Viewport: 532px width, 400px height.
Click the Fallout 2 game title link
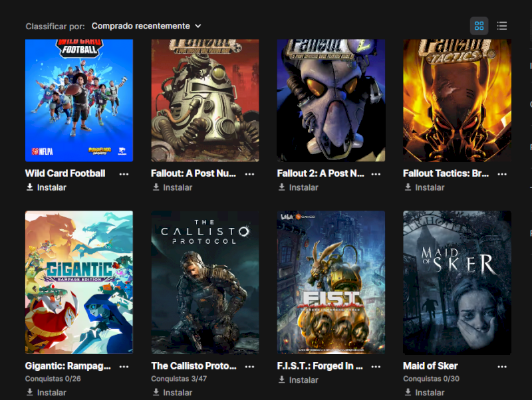(x=321, y=173)
